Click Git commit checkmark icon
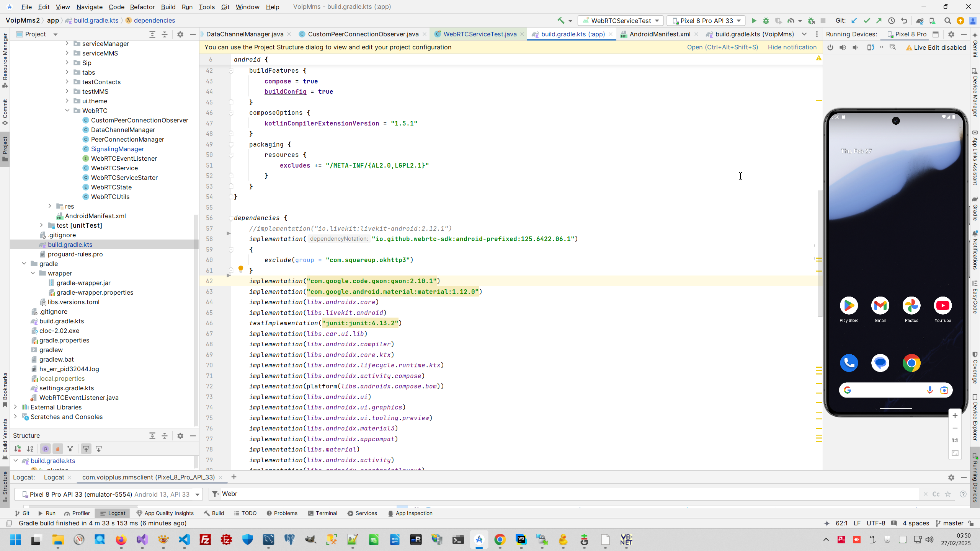 pos(867,21)
